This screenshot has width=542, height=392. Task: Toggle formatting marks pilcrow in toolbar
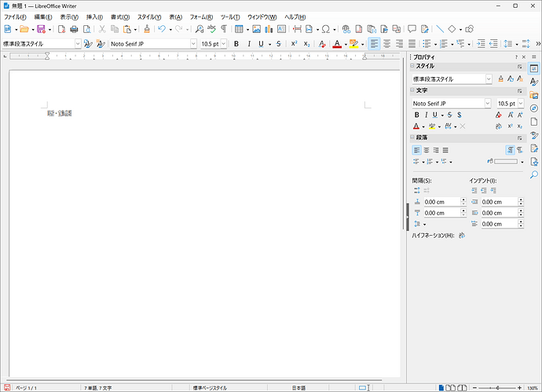click(x=224, y=29)
